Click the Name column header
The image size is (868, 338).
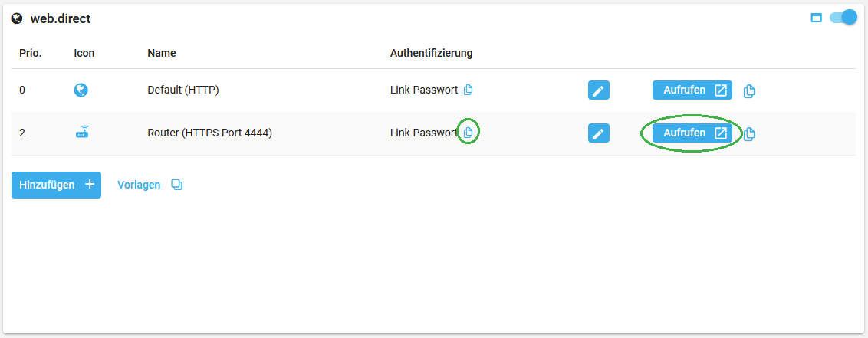coord(162,53)
